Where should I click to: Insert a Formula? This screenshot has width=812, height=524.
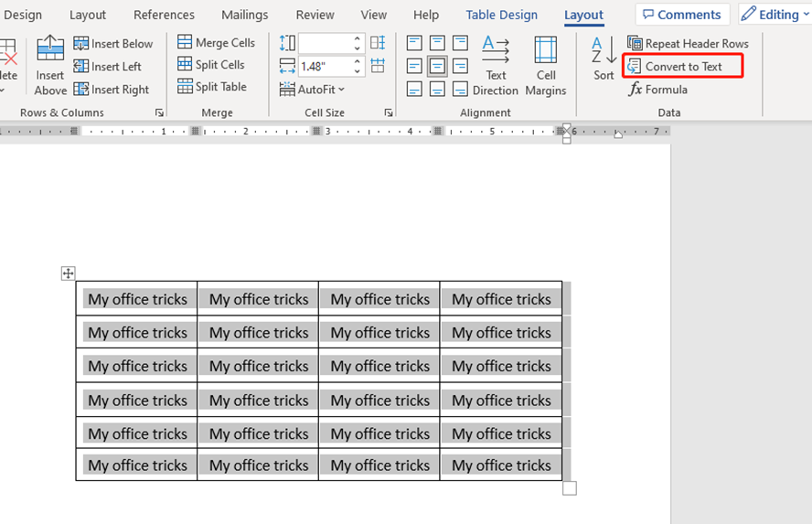(x=658, y=90)
